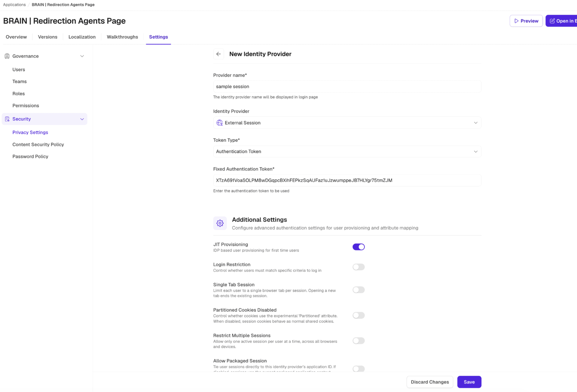Click the Additional Settings gear icon

(x=220, y=223)
